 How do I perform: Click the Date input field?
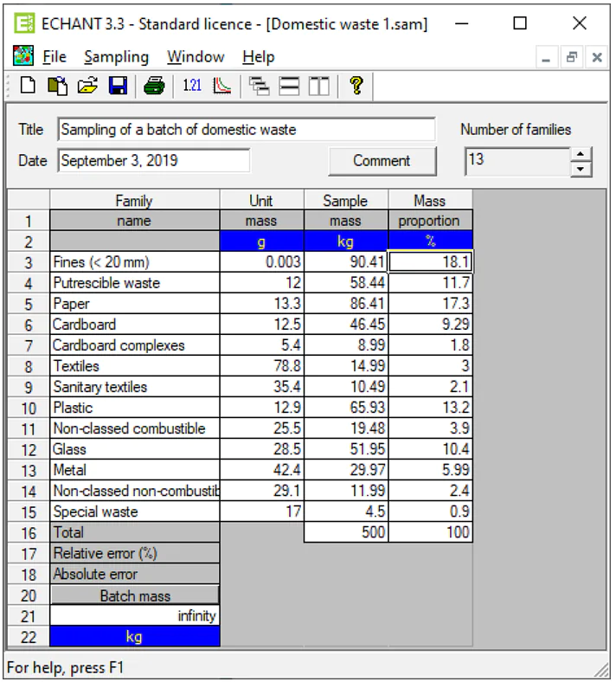click(154, 160)
